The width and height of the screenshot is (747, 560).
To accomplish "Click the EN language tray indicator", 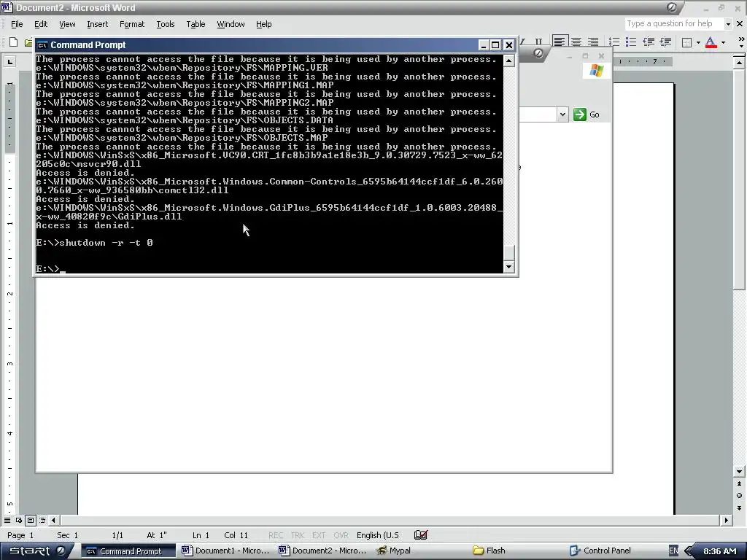I will [x=673, y=551].
